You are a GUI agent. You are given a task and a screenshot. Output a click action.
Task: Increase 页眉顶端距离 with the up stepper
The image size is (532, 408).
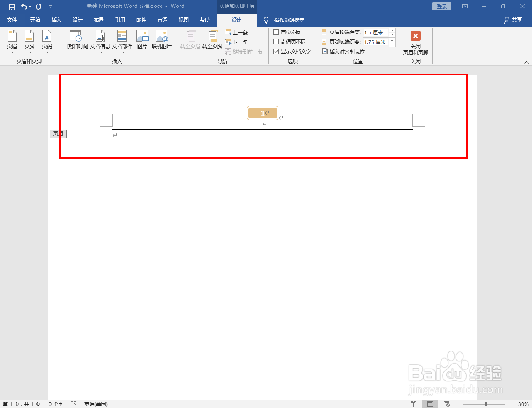(392, 30)
